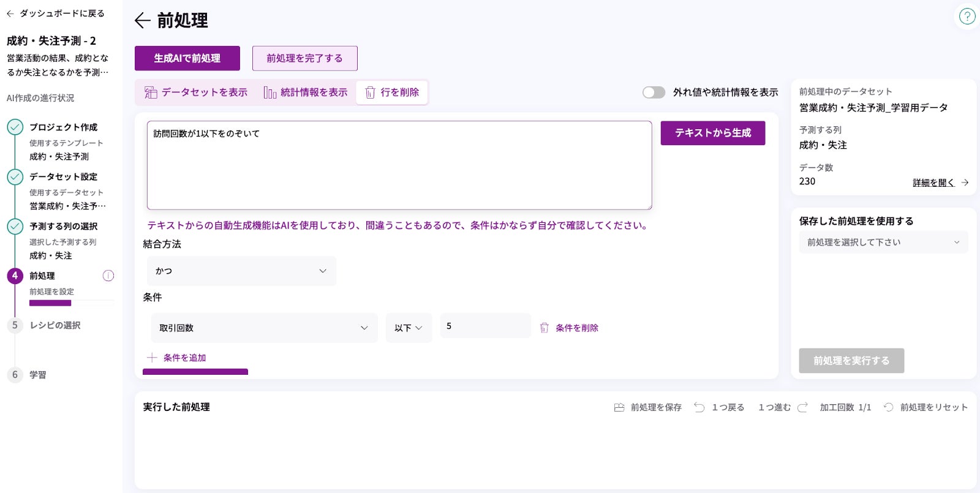Viewport: 980px width, 493px height.
Task: Open the 結合方法 かつ dropdown
Action: click(241, 271)
